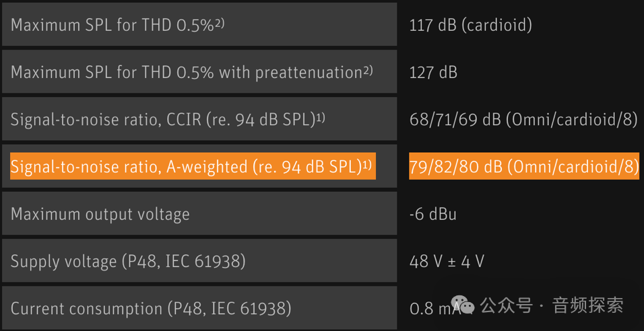
Task: Click the "Current consumption (P48, IEC 61938)" label
Action: 151,309
